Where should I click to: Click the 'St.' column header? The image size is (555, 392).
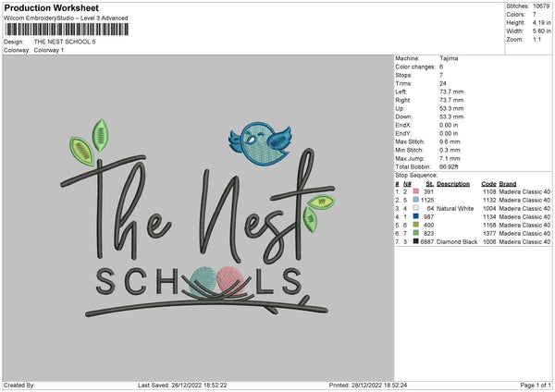tap(430, 184)
